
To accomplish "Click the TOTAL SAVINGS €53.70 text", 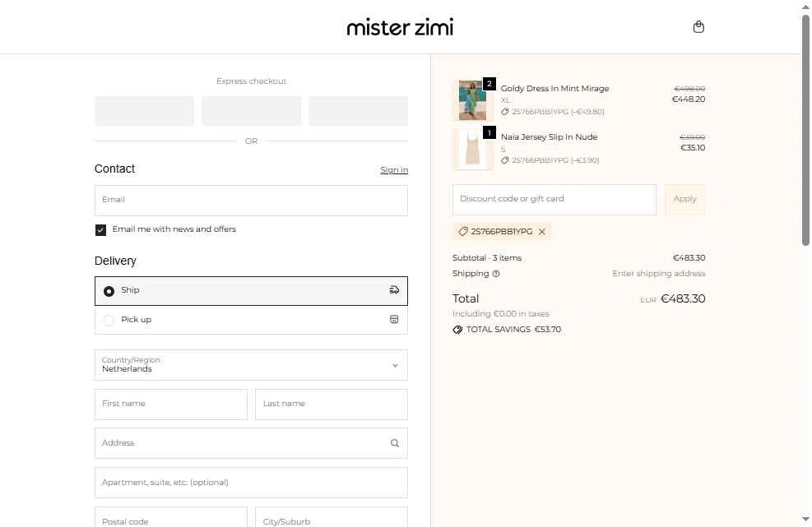I will coord(513,330).
